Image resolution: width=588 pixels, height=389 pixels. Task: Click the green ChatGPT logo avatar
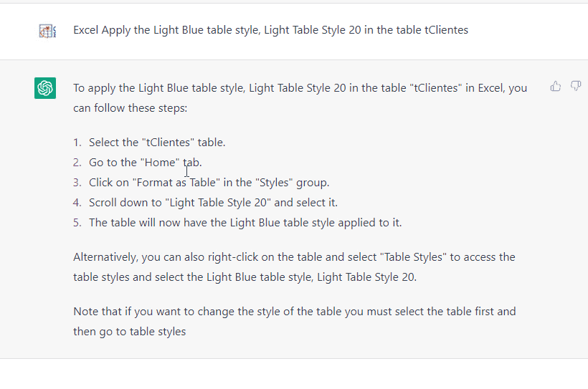[45, 88]
